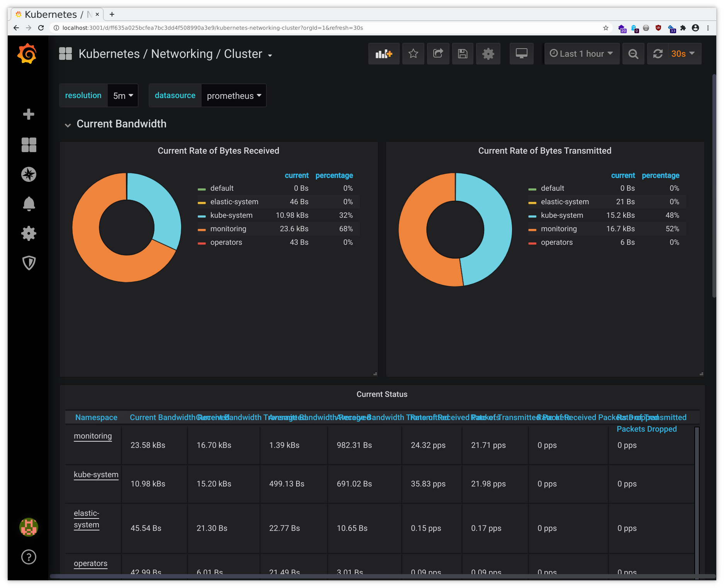Open the Server Admin shield icon
724x588 pixels.
click(x=29, y=263)
